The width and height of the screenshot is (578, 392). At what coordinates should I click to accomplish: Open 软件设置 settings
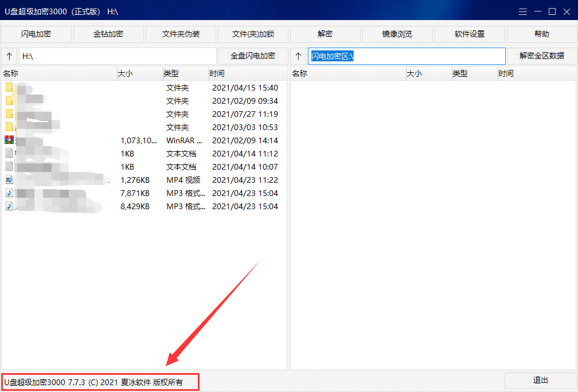click(x=470, y=34)
